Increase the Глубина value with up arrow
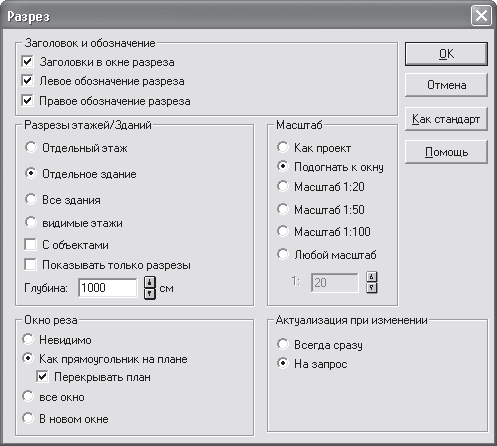The height and width of the screenshot is (446, 497). click(x=150, y=282)
